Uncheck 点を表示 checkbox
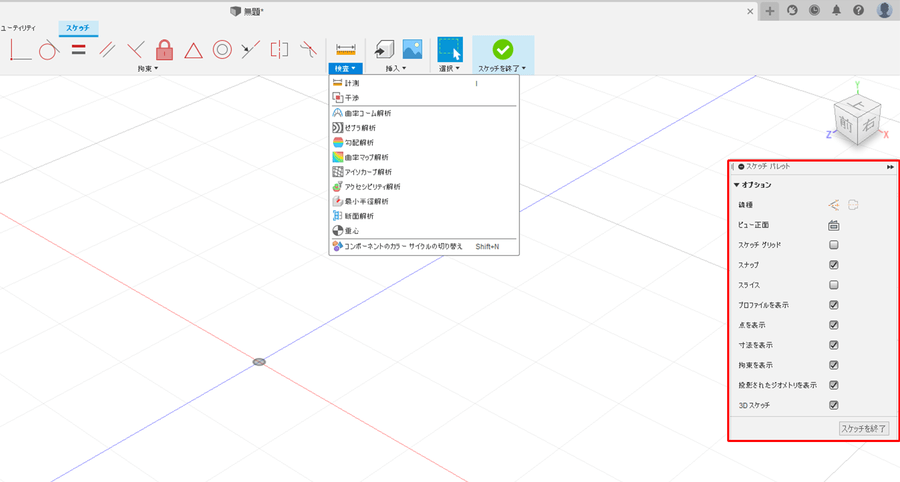This screenshot has width=900, height=482. [x=834, y=325]
